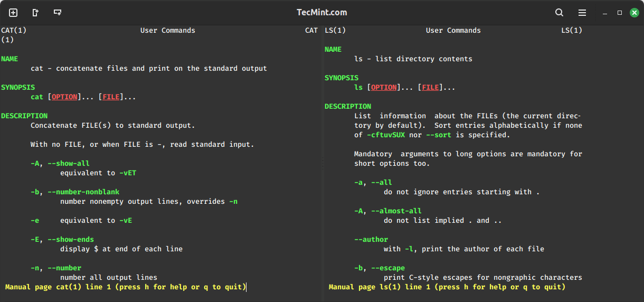Screen dimensions: 644x302
Task: Click the add terminal right icon
Action: point(35,13)
